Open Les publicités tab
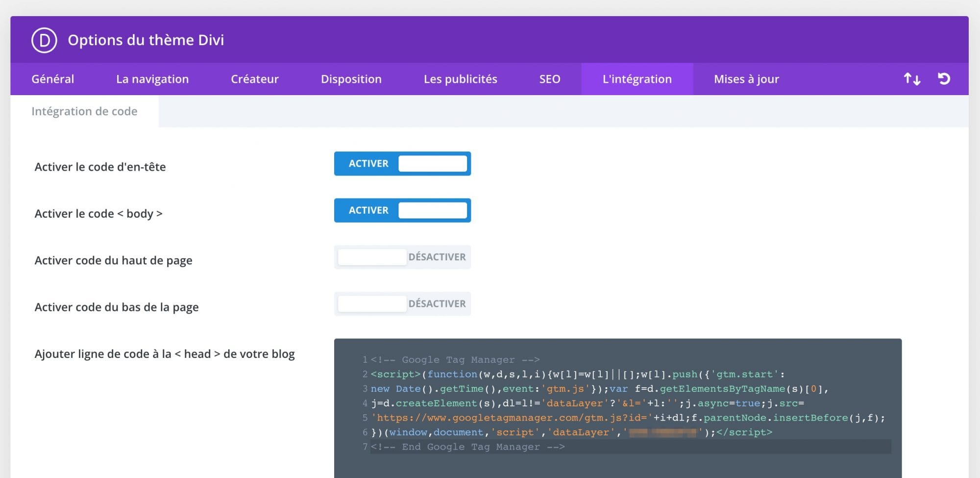The height and width of the screenshot is (478, 980). click(461, 79)
